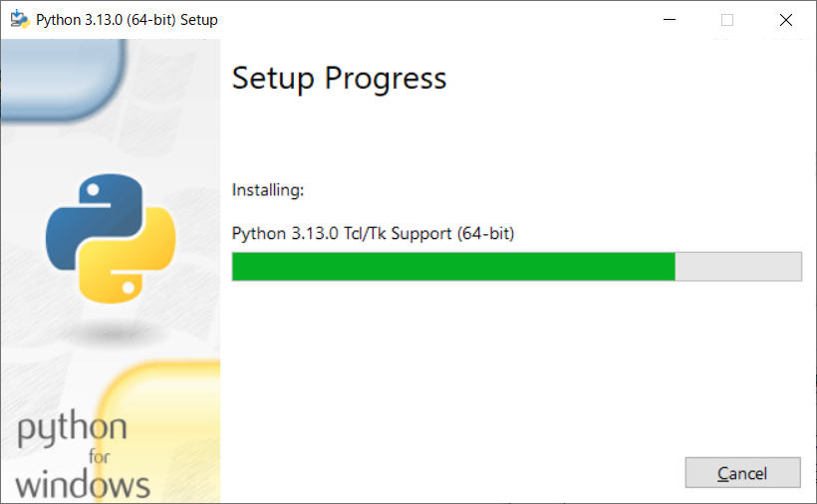Viewport: 817px width, 504px height.
Task: Click the Installing: label
Action: point(268,190)
